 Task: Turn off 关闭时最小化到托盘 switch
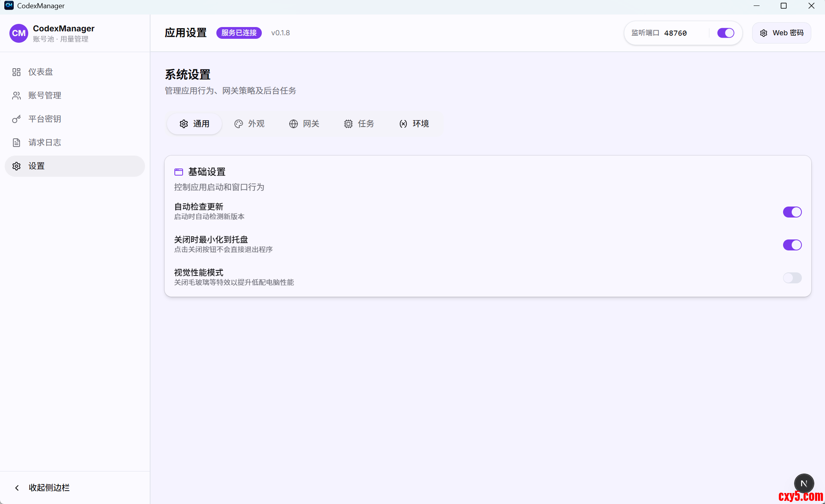792,245
